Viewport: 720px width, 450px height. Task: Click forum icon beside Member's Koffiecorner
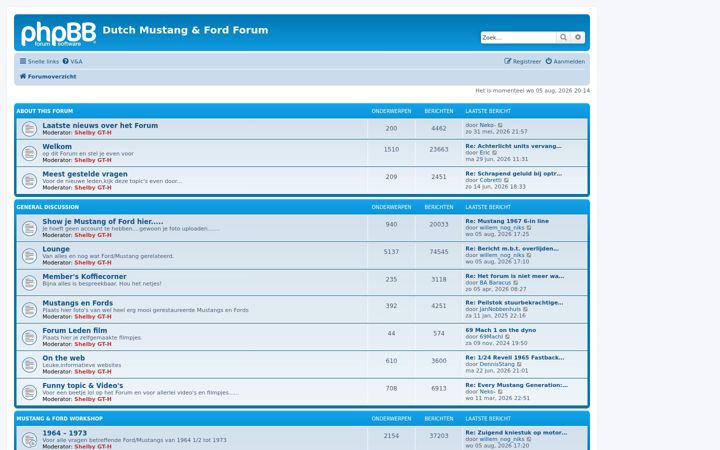(29, 282)
